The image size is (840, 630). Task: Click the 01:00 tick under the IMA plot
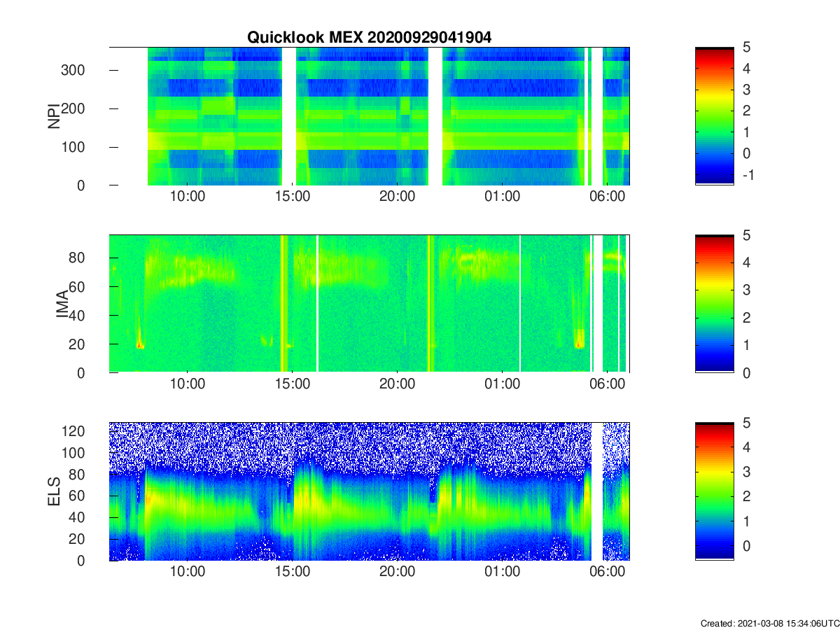pyautogui.click(x=502, y=384)
